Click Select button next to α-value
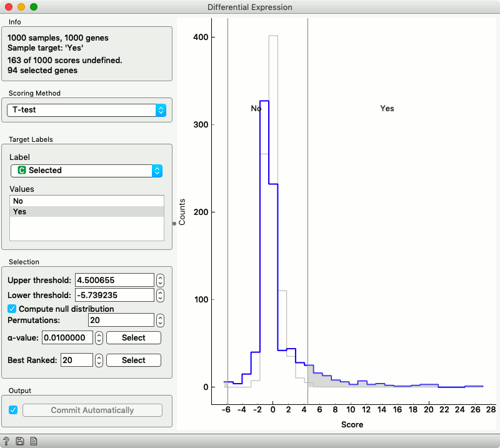Image resolution: width=500 pixels, height=448 pixels. click(134, 337)
